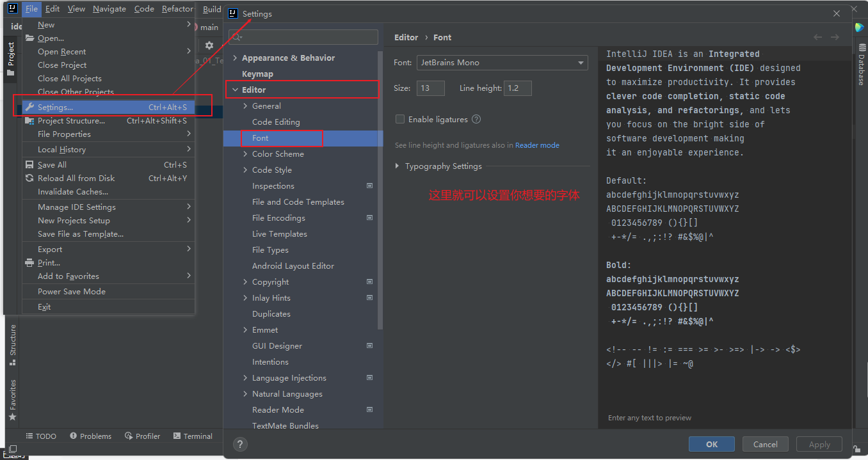
Task: Choose Exit in File menu
Action: pyautogui.click(x=109, y=306)
